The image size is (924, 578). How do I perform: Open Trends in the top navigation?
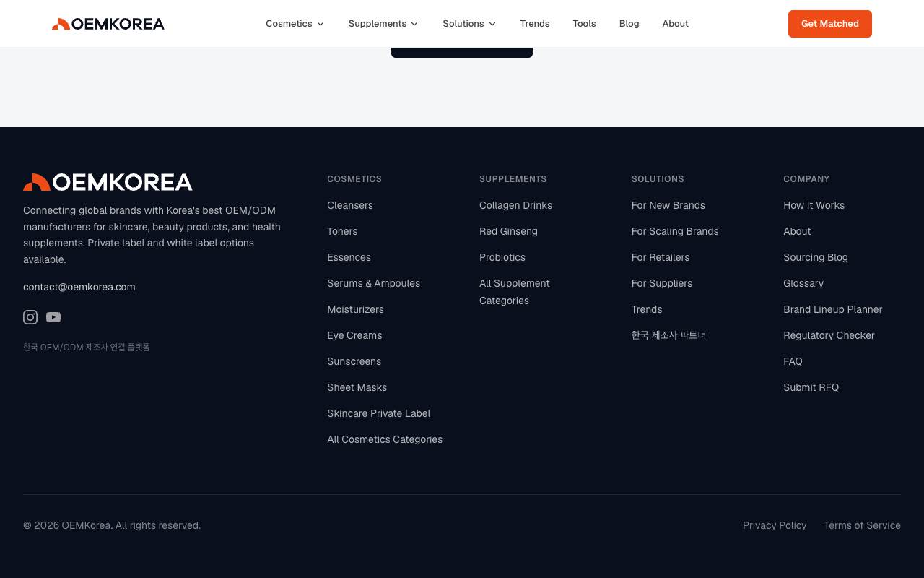tap(535, 24)
